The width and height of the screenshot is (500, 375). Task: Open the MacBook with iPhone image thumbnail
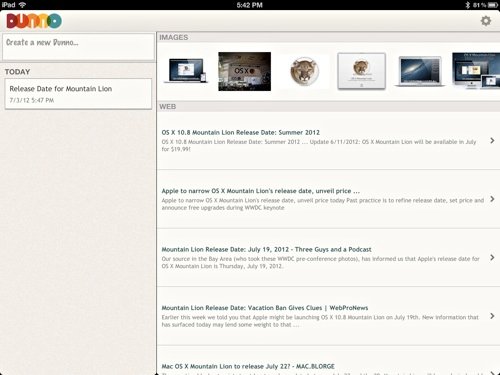(186, 71)
